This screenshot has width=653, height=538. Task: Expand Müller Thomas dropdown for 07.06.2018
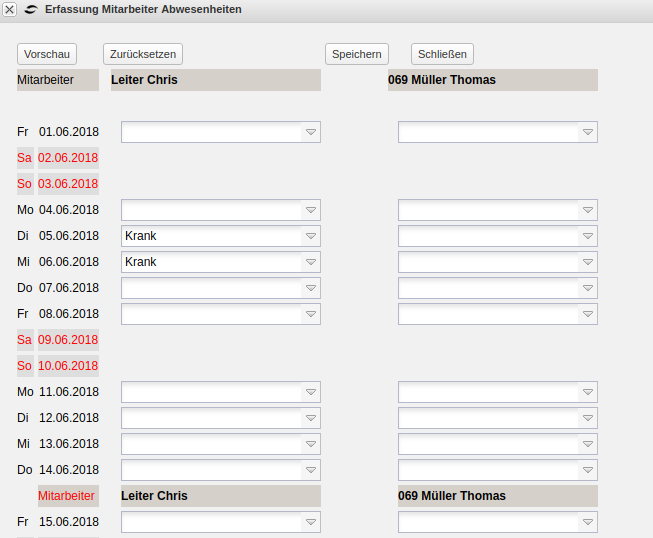587,288
